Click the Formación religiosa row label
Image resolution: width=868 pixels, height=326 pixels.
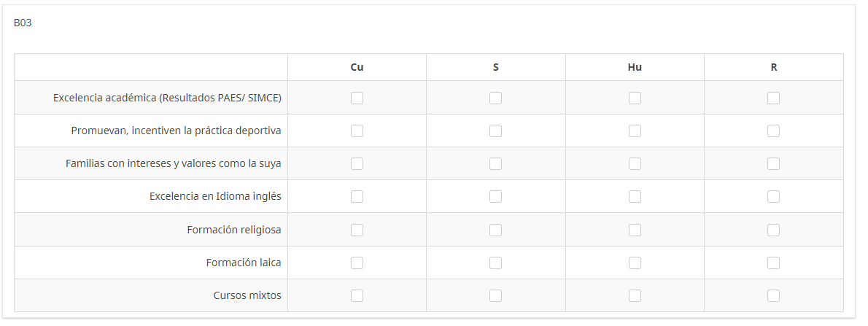(x=233, y=230)
